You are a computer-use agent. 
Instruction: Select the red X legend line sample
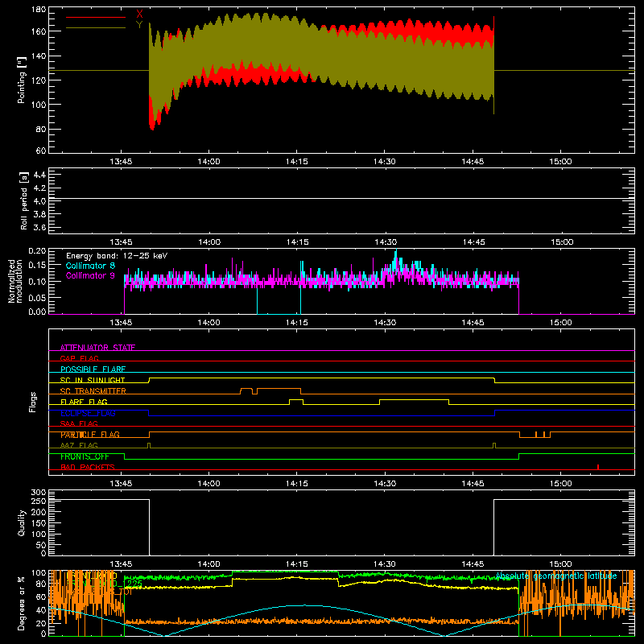96,17
